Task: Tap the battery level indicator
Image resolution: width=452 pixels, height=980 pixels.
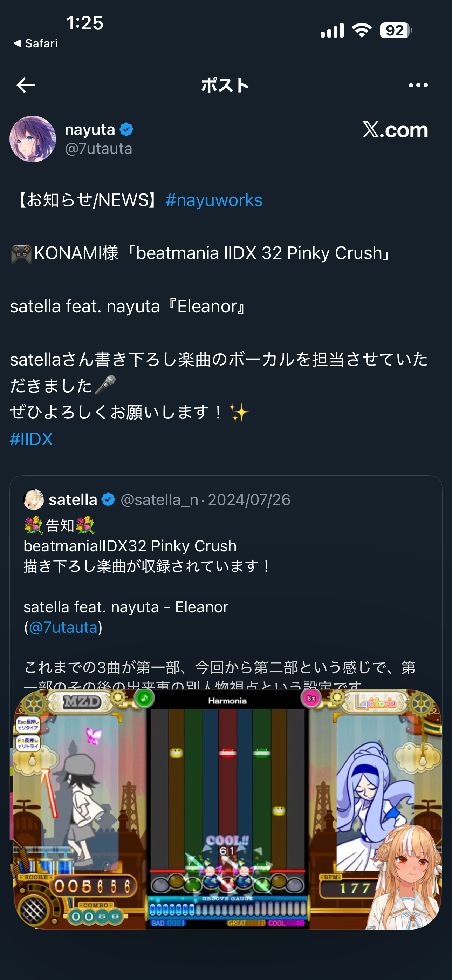Action: [x=395, y=30]
